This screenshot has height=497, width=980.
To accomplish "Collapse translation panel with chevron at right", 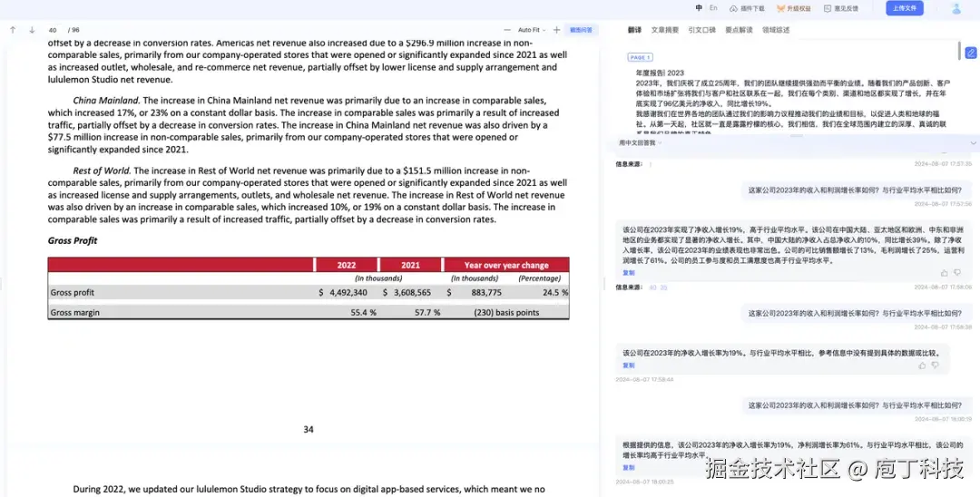I will [973, 143].
